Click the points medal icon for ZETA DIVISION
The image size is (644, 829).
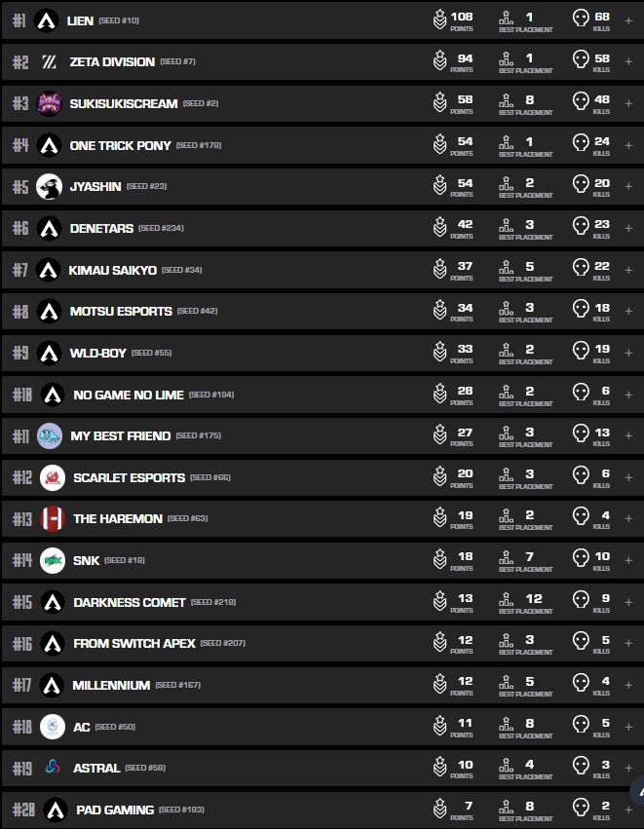coord(440,61)
